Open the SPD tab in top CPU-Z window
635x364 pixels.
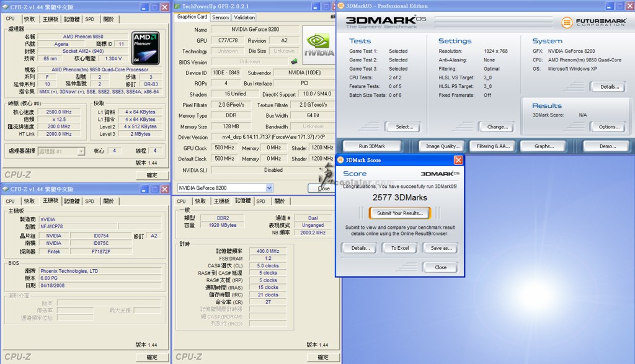(90, 19)
